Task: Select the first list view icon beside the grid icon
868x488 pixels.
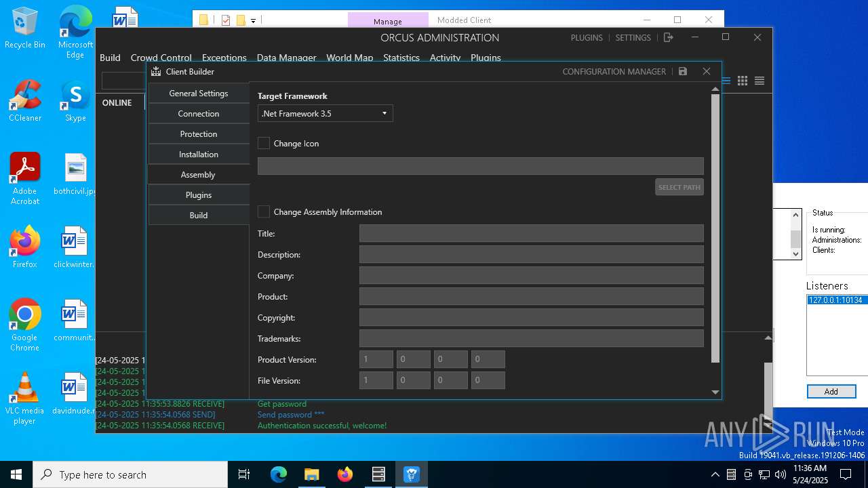Action: pos(726,81)
